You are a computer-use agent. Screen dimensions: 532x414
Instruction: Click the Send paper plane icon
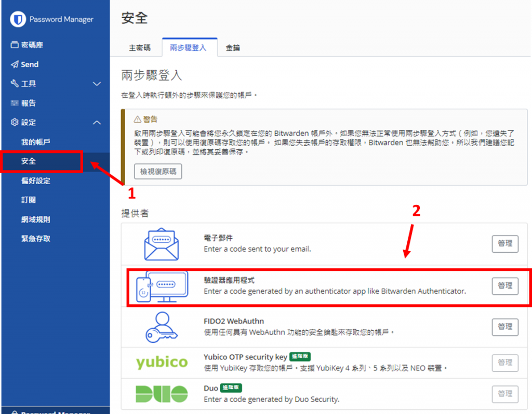15,64
